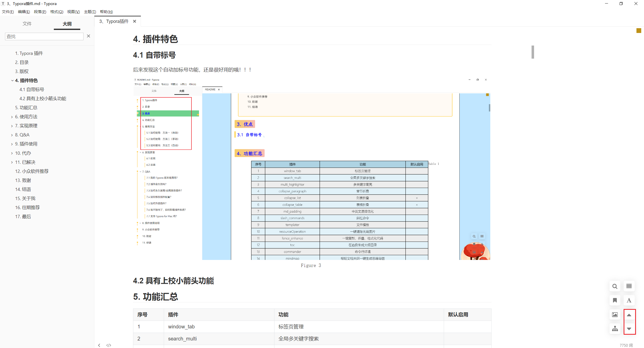Toggle sidebar with the bottom-left chevron

click(99, 345)
